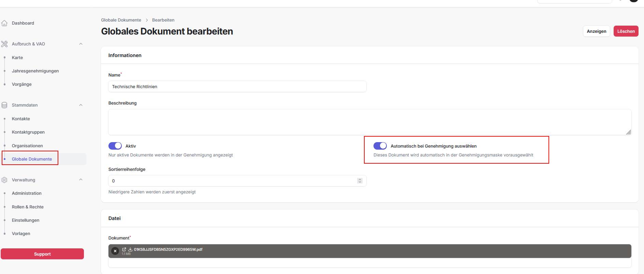Go to Rollen & Rechte page
Screen dimensions: 644x274
click(x=28, y=207)
